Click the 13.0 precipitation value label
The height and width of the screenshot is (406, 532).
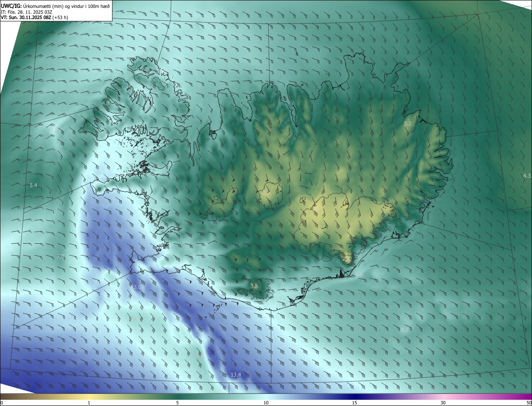[136, 287]
